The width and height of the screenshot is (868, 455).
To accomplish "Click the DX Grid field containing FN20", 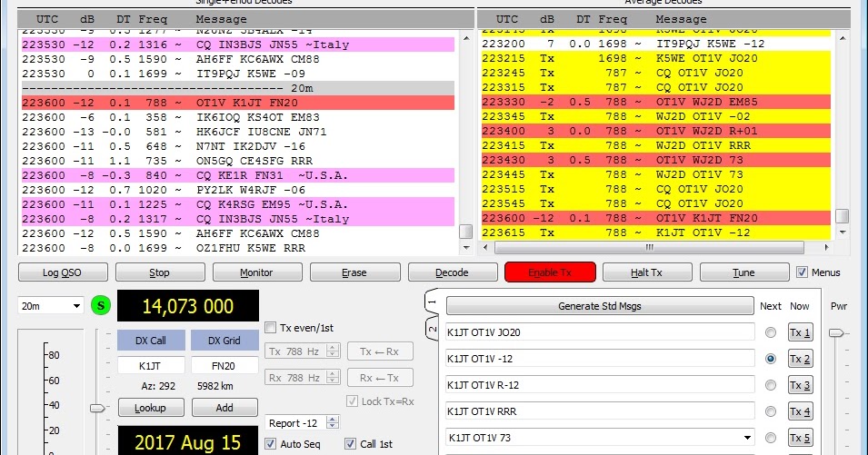I will point(224,365).
